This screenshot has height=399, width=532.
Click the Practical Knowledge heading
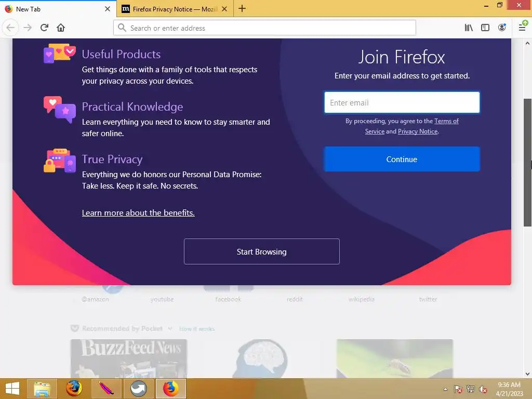[x=132, y=107]
